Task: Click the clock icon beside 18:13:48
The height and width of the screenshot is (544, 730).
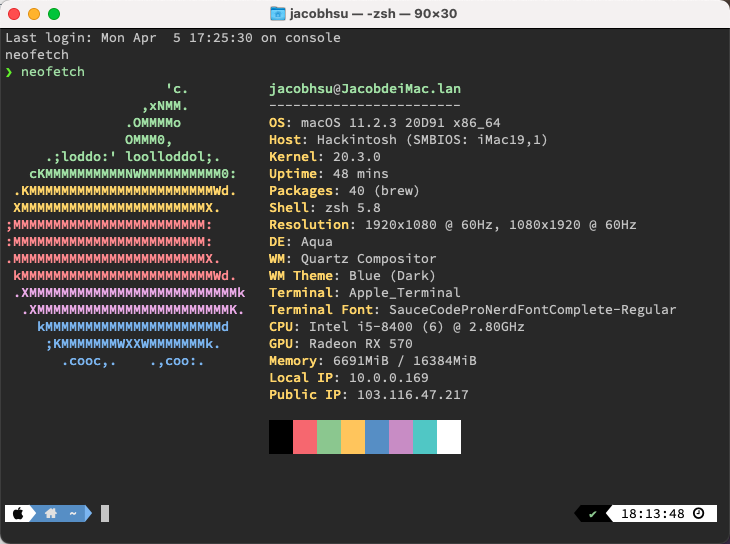Action: [x=698, y=513]
